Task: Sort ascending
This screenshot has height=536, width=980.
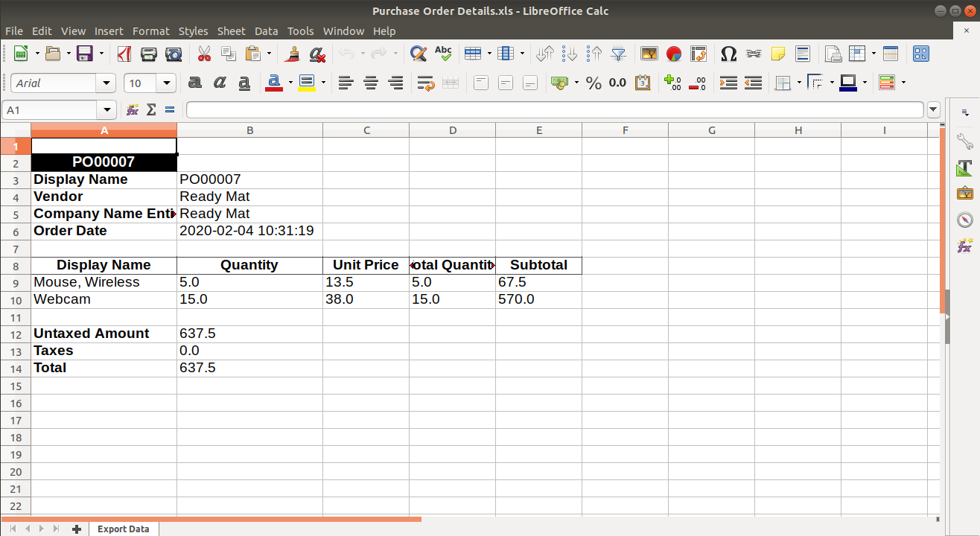Action: click(x=570, y=54)
